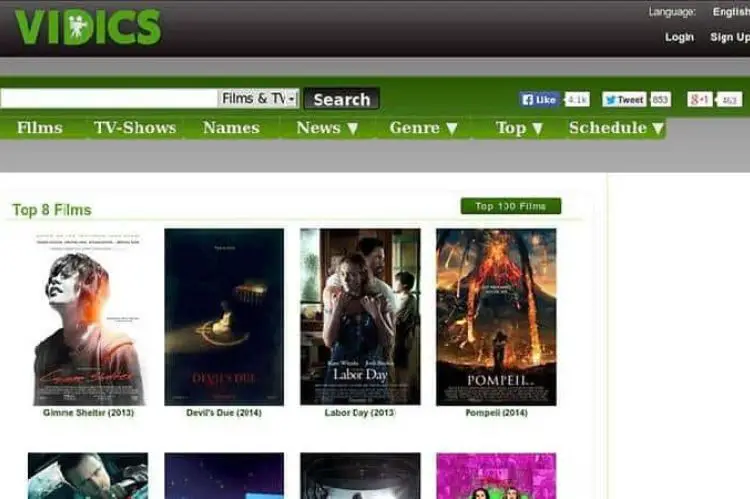Expand the News menu
Image resolution: width=750 pixels, height=499 pixels.
tap(327, 128)
